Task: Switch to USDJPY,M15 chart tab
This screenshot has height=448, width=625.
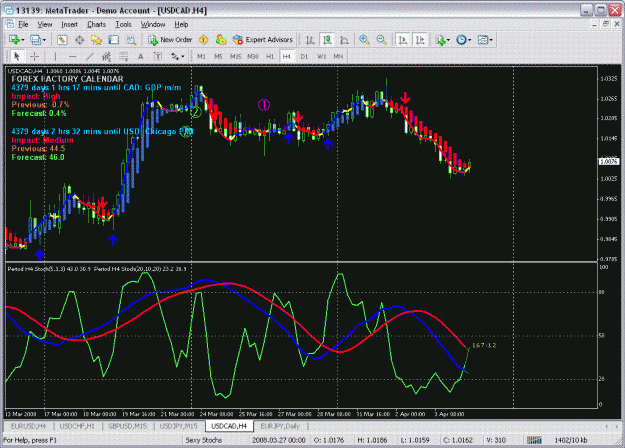Action: [178, 426]
